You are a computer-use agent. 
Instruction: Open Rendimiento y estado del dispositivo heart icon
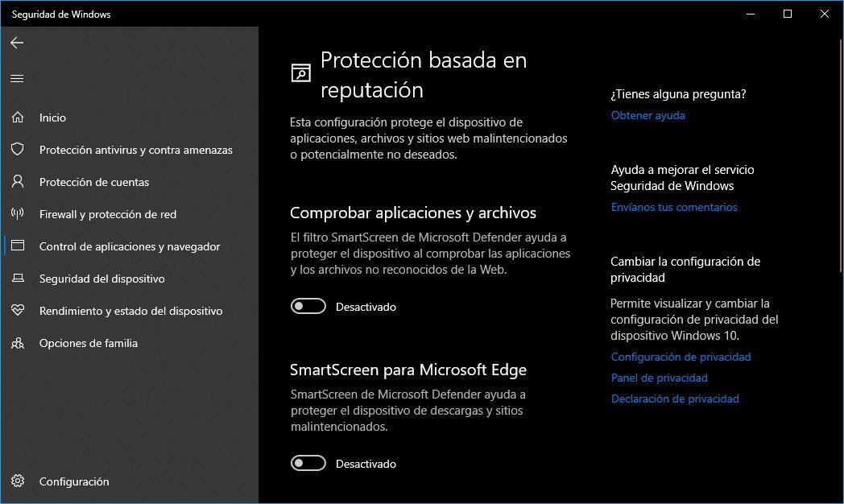click(18, 311)
